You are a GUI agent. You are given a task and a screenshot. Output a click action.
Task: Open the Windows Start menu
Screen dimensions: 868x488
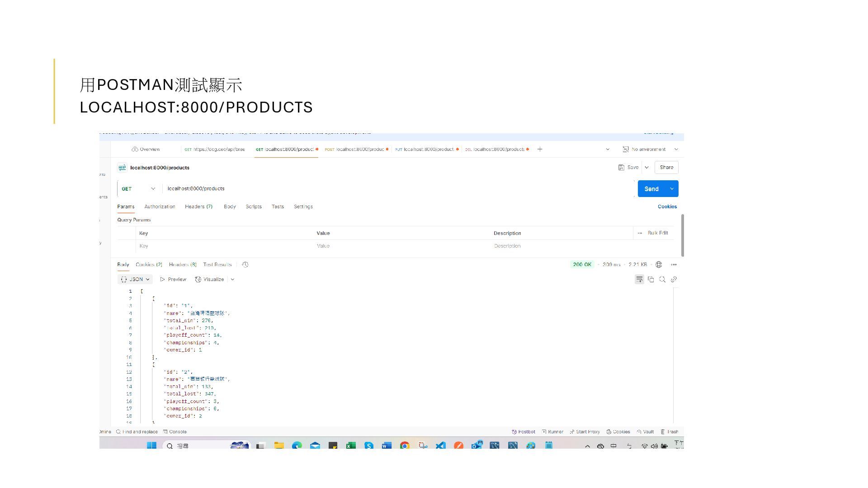click(151, 446)
